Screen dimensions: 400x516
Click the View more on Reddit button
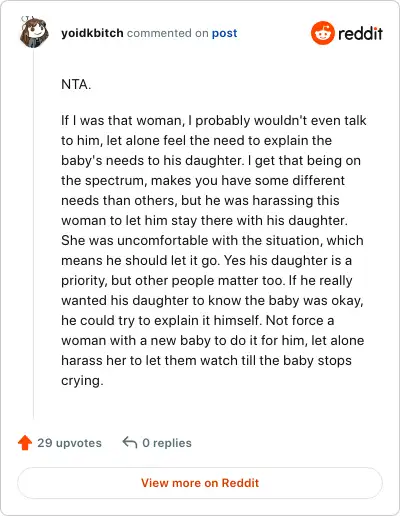(x=200, y=483)
